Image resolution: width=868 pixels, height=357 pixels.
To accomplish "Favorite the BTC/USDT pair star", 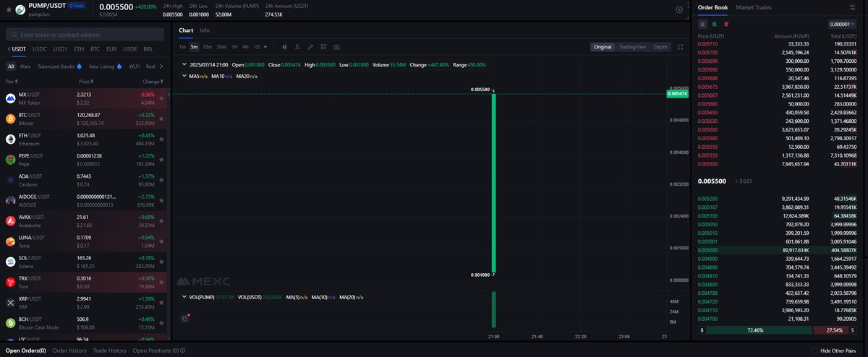I will pyautogui.click(x=161, y=119).
